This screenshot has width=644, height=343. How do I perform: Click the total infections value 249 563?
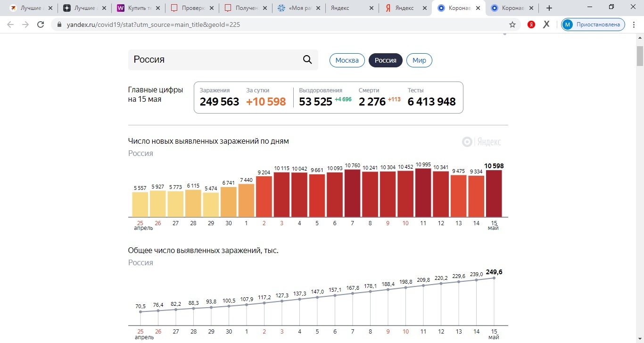tap(219, 102)
